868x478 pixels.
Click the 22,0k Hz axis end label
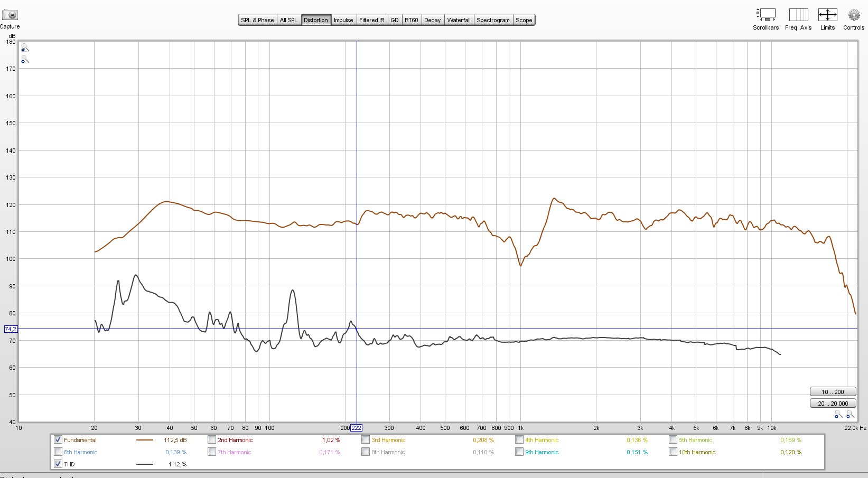tap(855, 428)
